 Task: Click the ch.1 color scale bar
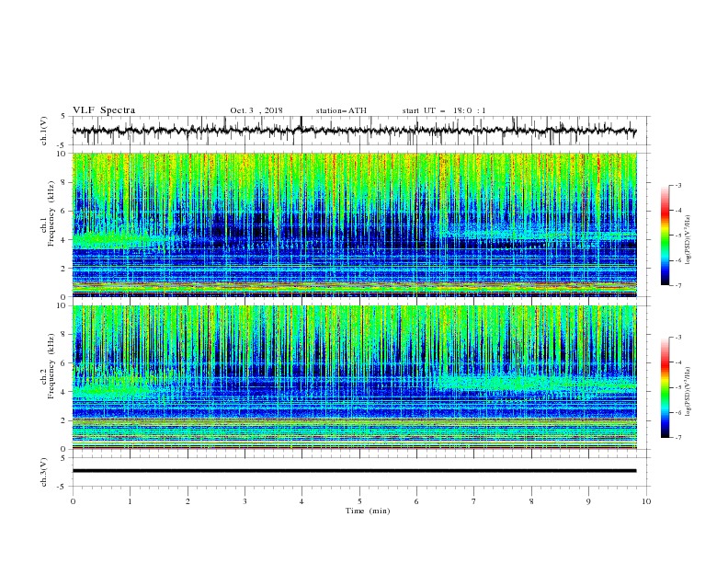pyautogui.click(x=665, y=236)
